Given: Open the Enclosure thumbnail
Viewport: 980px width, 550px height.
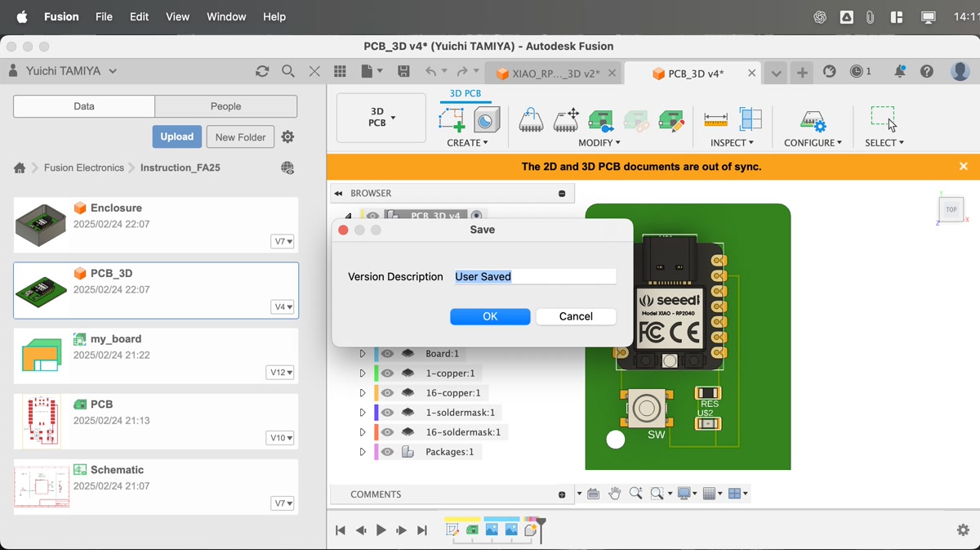Looking at the screenshot, I should [x=41, y=226].
